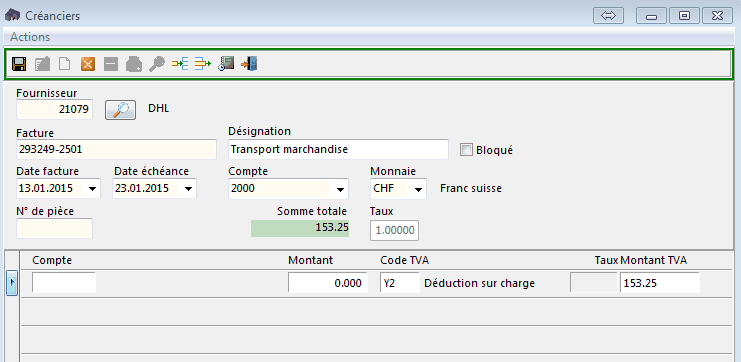Exit through the door icon

(x=249, y=64)
